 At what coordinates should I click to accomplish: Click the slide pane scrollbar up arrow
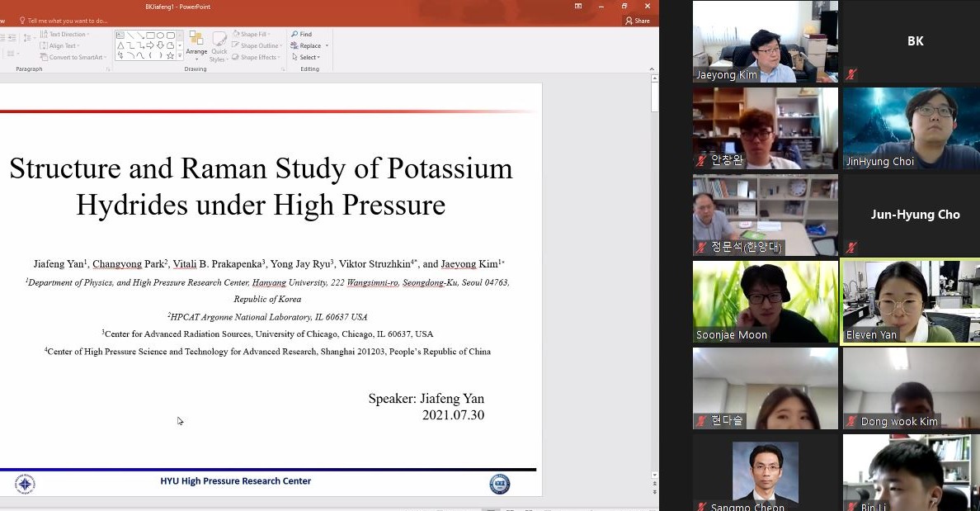click(655, 80)
